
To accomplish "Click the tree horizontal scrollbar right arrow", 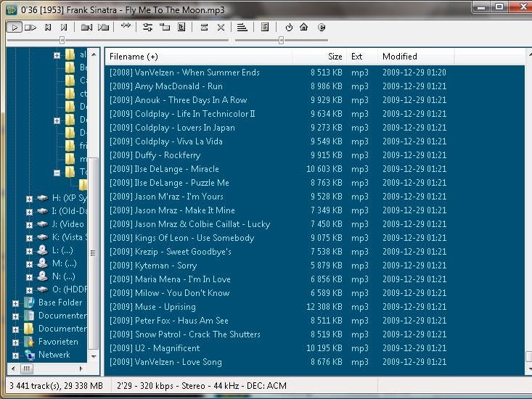I will pyautogui.click(x=81, y=369).
